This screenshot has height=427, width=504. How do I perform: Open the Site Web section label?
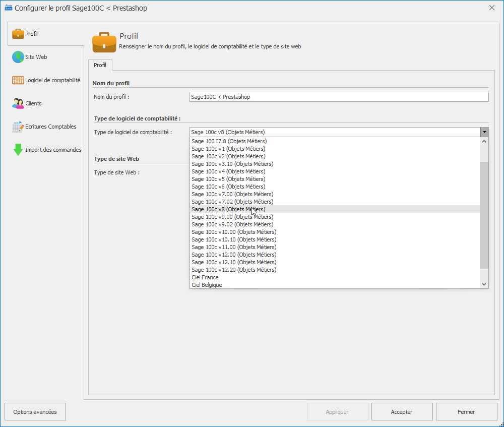coord(36,57)
